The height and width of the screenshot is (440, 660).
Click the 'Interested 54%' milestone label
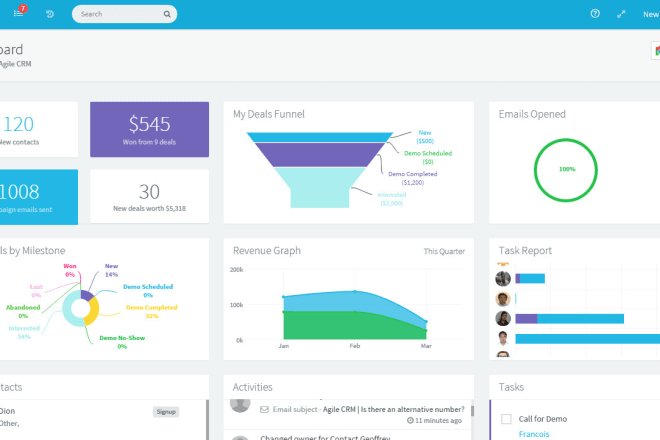click(24, 332)
